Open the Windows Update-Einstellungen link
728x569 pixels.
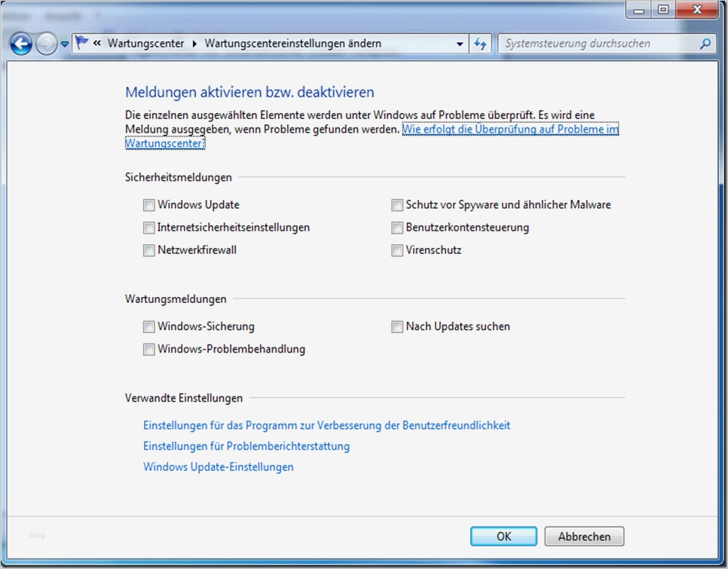(218, 467)
